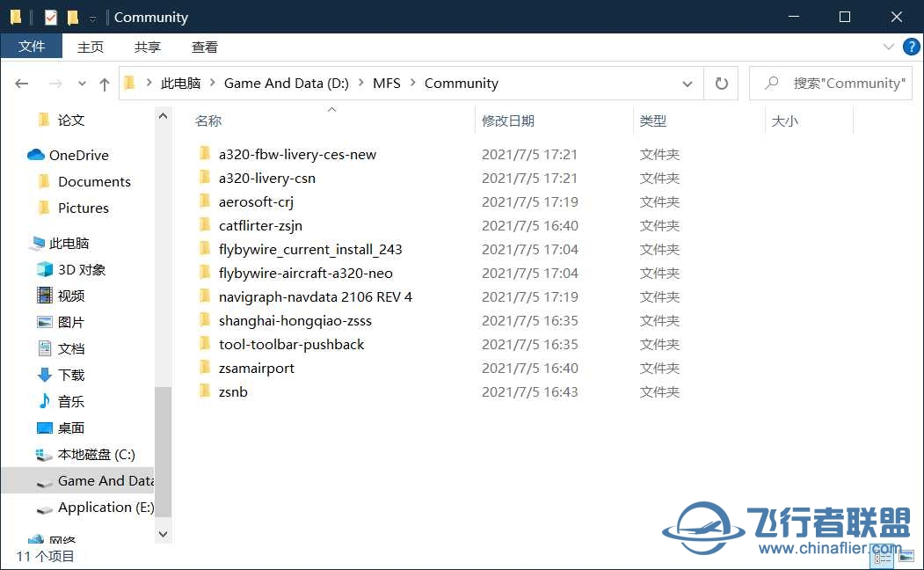Select the a320-fbw-livery-ces-new folder
924x570 pixels.
pos(297,155)
